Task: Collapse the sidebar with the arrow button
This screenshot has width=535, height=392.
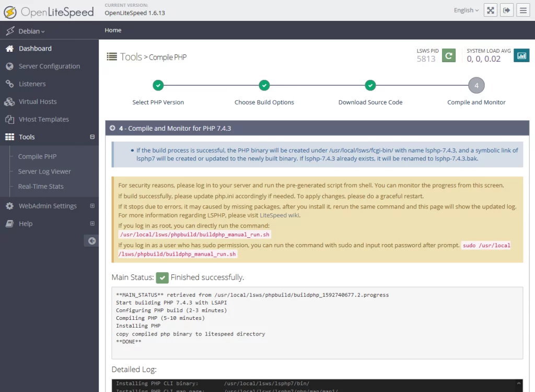Action: coord(91,241)
